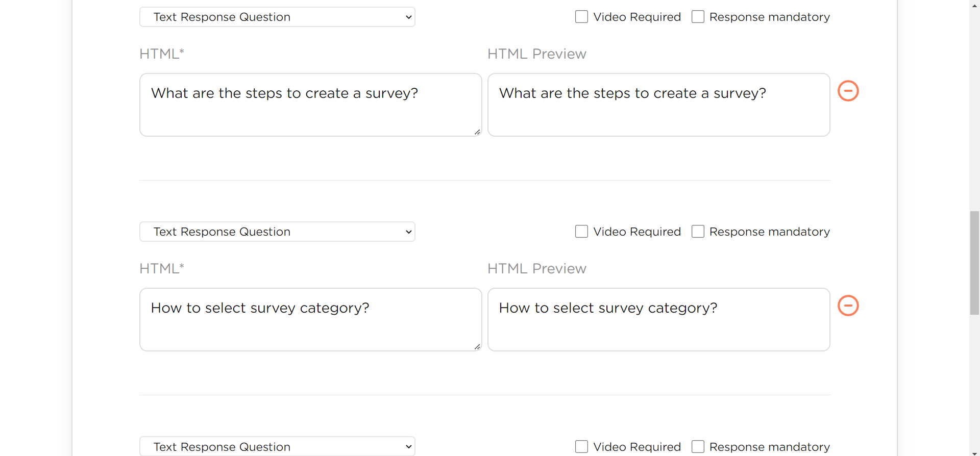
Task: Edit HTML field 'What are the steps to create a survey?'
Action: (x=311, y=105)
